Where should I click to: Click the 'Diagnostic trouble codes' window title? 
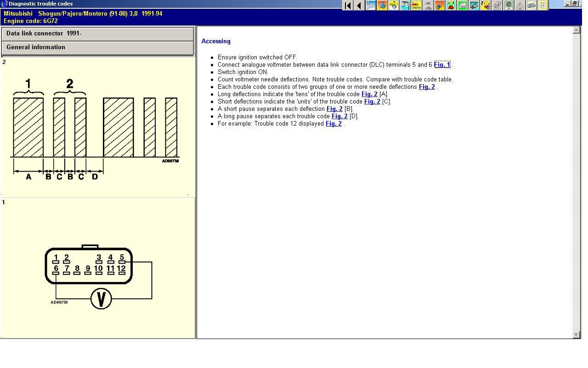click(41, 4)
